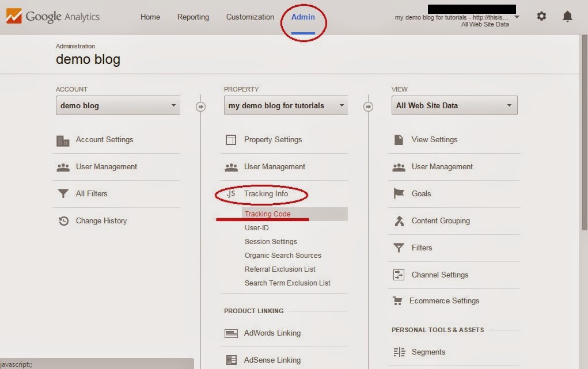Screen dimensions: 588x369
Task: Open the settings gear icon
Action: click(x=541, y=16)
